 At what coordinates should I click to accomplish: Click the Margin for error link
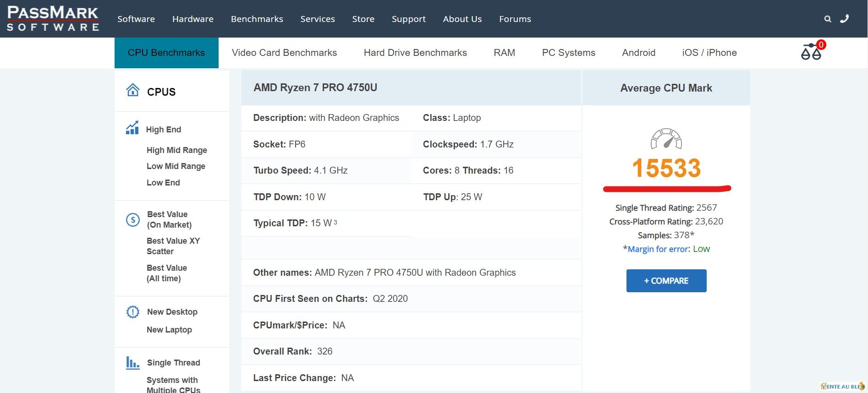[658, 249]
